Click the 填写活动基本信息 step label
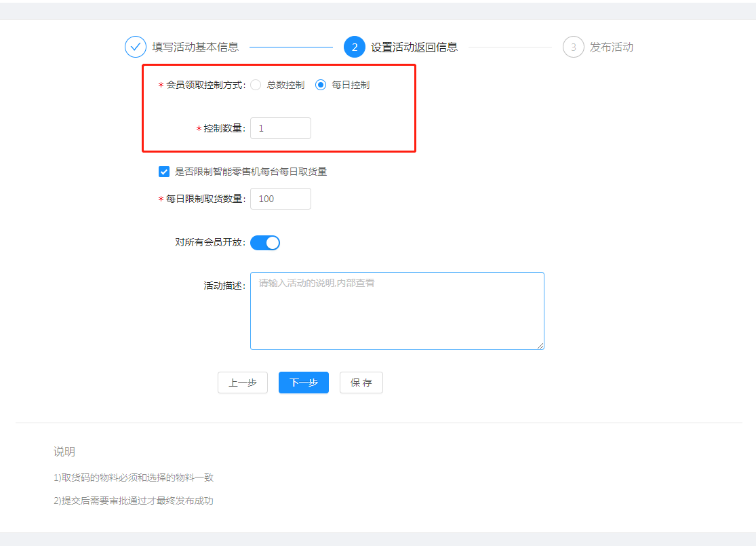Viewport: 756px width, 546px height. coord(195,47)
